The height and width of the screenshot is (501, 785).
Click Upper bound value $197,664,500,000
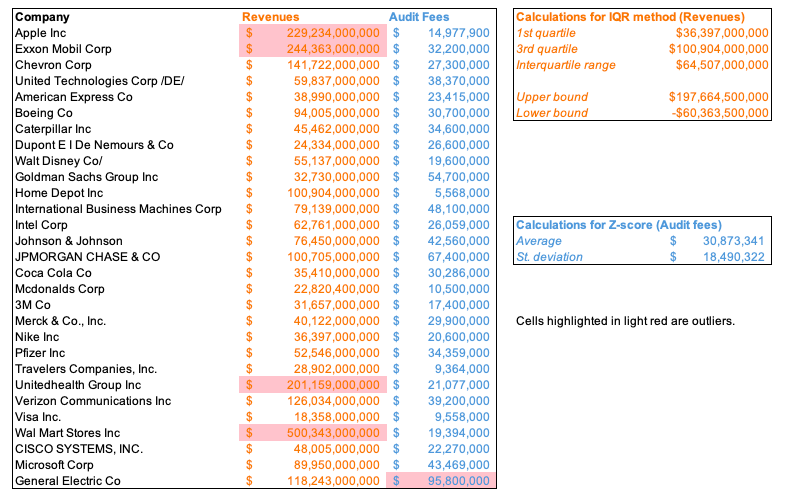click(718, 97)
